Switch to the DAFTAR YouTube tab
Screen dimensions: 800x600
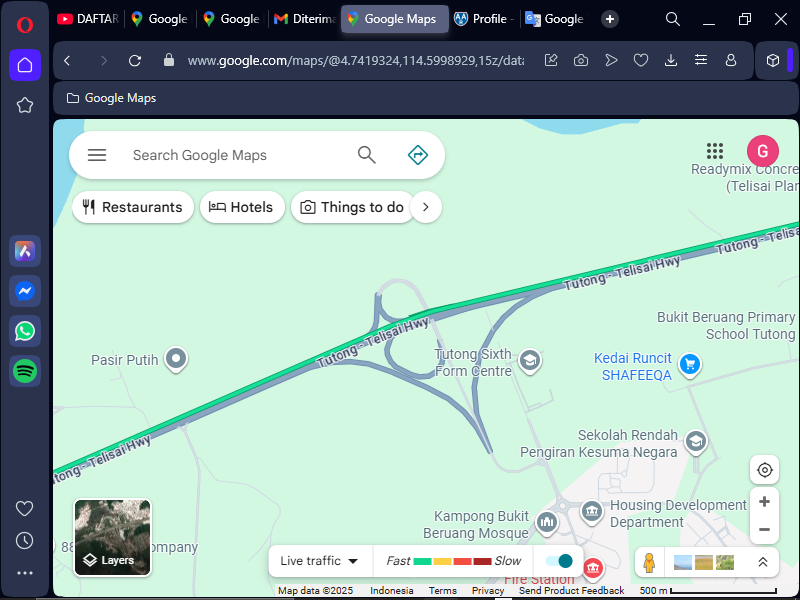tap(88, 19)
